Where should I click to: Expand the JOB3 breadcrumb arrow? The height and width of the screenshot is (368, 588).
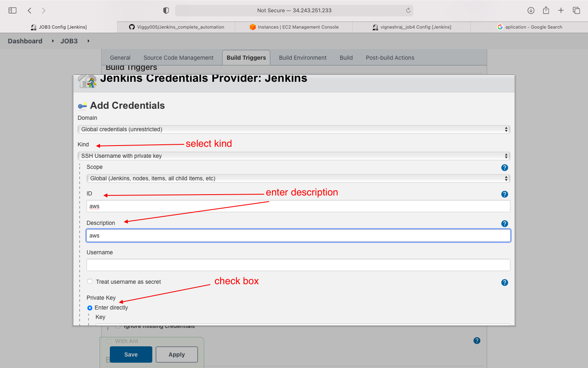88,41
